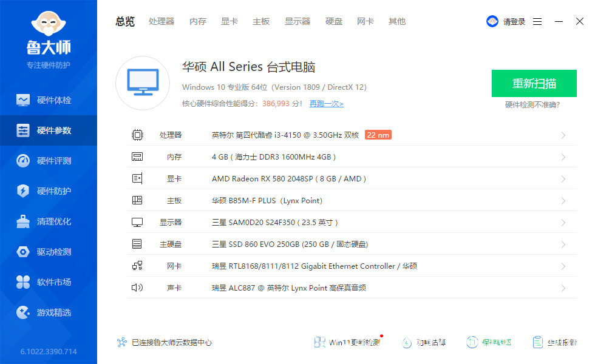The image size is (595, 364).
Task: Switch to the 总览 tab
Action: pos(125,22)
